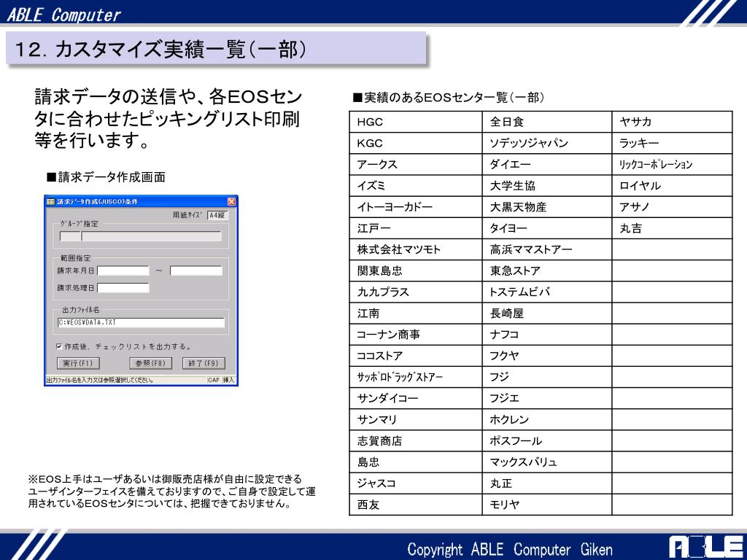
Task: Select the 大学生協 table cell
Action: click(547, 186)
